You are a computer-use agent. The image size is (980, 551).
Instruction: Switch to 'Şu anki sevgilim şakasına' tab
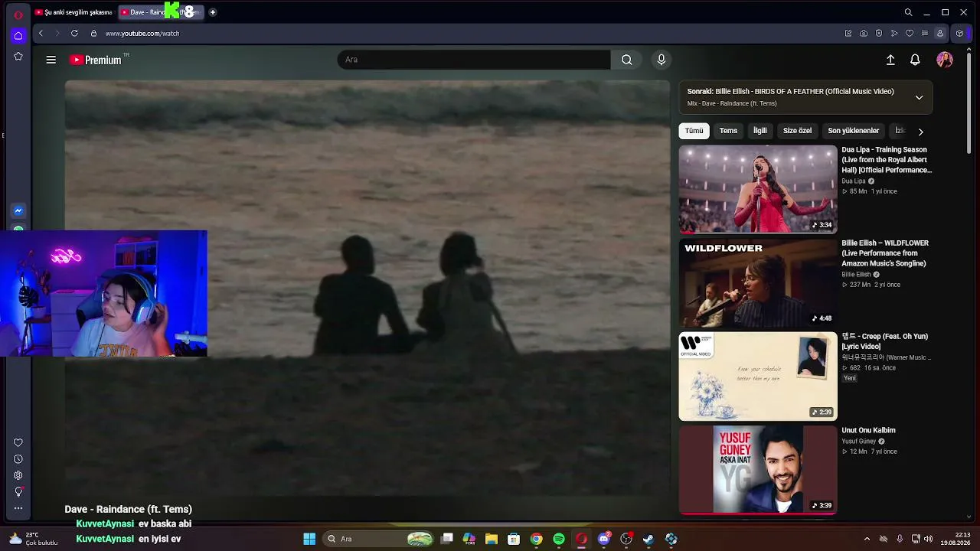[x=73, y=12]
